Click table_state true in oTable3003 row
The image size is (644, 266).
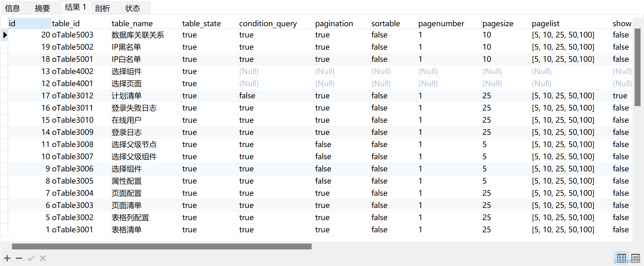coord(210,205)
